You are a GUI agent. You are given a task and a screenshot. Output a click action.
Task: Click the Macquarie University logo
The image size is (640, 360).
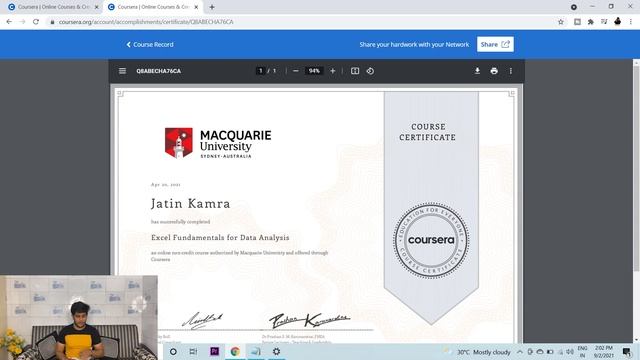pyautogui.click(x=218, y=143)
